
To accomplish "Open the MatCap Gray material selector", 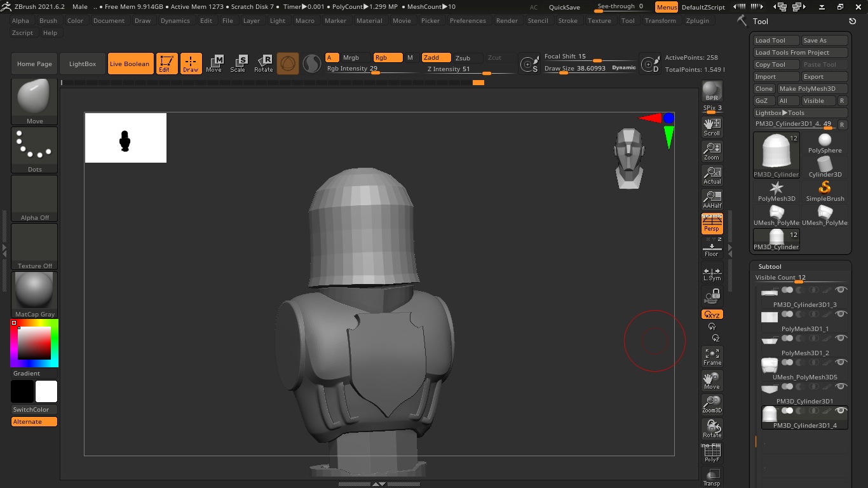I will pyautogui.click(x=34, y=295).
